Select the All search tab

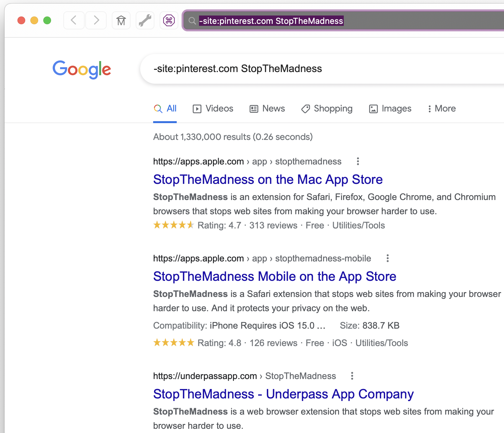tap(165, 109)
